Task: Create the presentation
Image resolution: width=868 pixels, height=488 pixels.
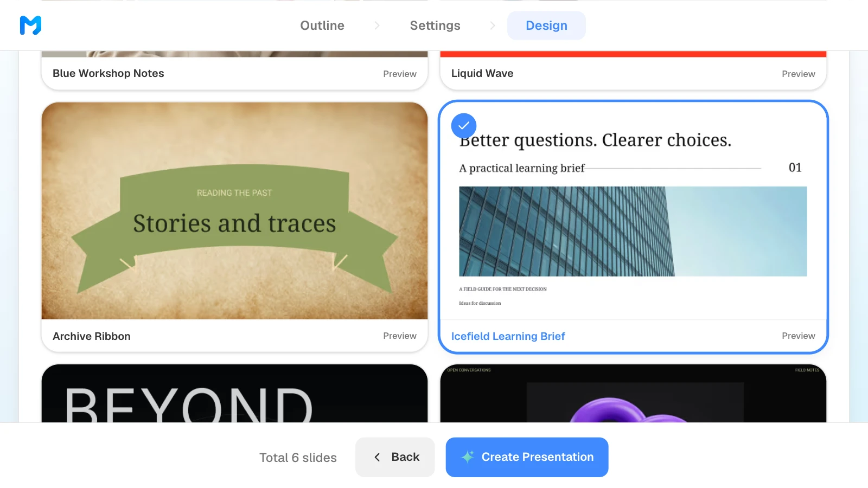Action: [x=527, y=457]
